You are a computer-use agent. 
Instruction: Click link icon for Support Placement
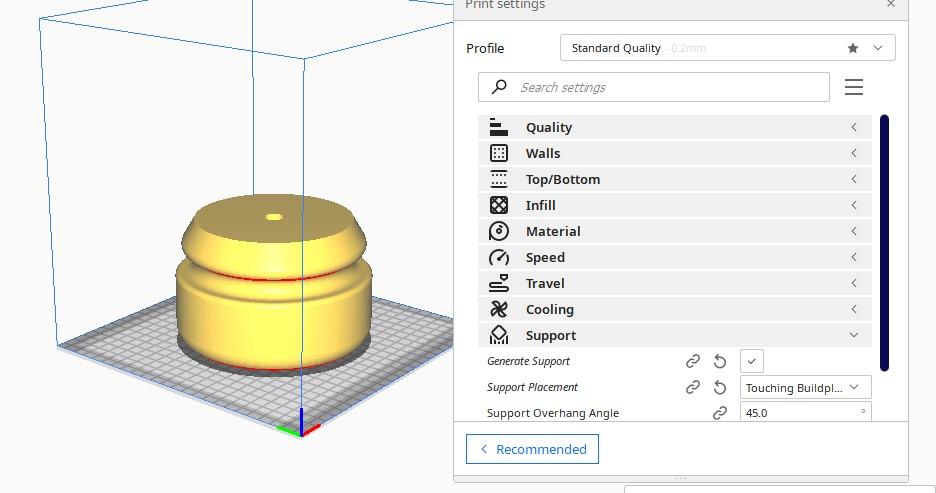point(692,387)
